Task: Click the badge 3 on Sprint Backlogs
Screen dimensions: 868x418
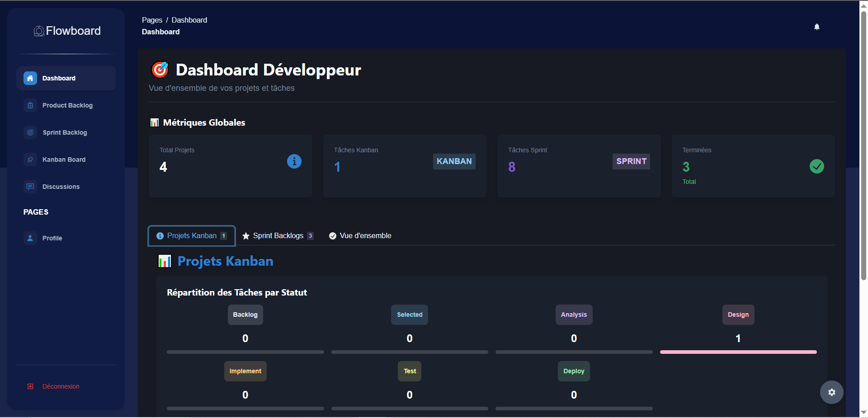Action: click(311, 236)
